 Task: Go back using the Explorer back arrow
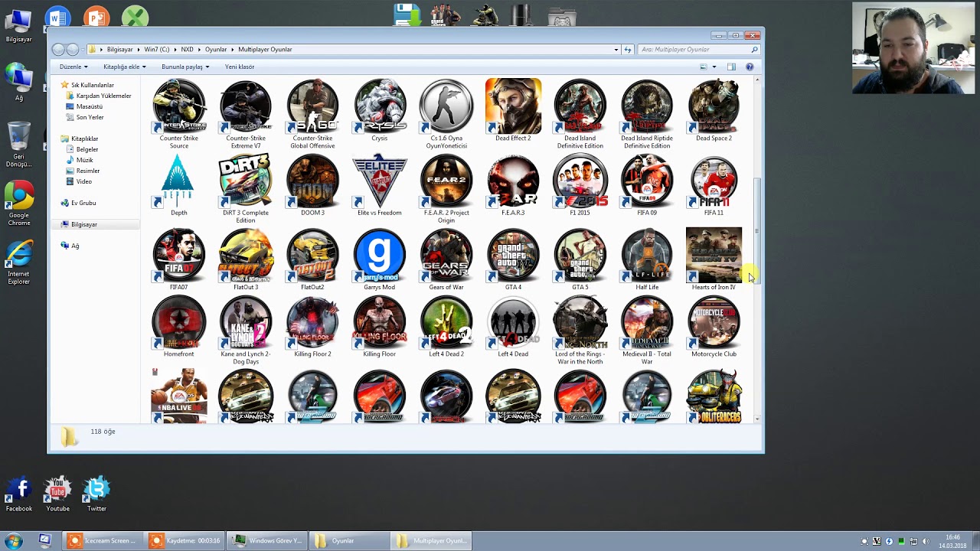58,49
